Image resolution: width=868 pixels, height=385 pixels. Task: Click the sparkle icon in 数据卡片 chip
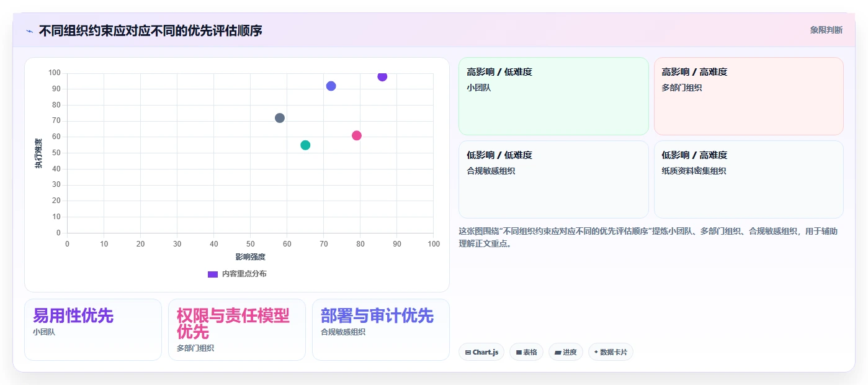tap(596, 352)
